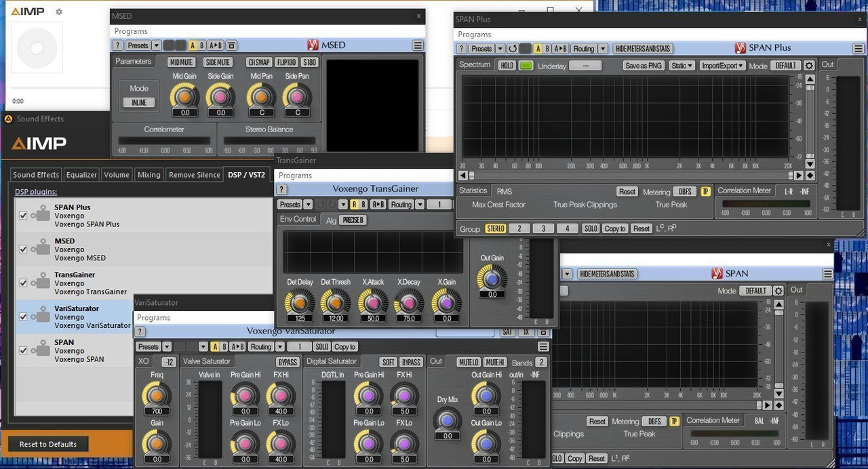Open VariSaturator help question-mark icon
Image resolution: width=868 pixels, height=469 pixels.
(140, 332)
